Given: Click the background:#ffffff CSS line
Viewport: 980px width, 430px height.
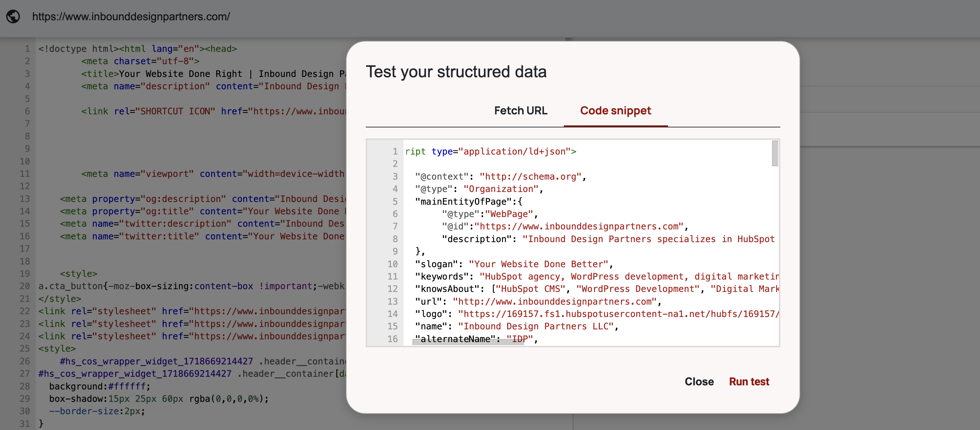Looking at the screenshot, I should point(100,386).
